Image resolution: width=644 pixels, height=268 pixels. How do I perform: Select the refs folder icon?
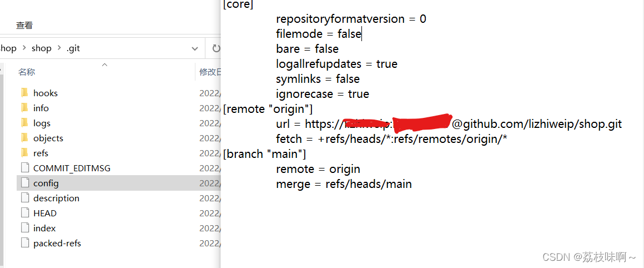point(24,153)
